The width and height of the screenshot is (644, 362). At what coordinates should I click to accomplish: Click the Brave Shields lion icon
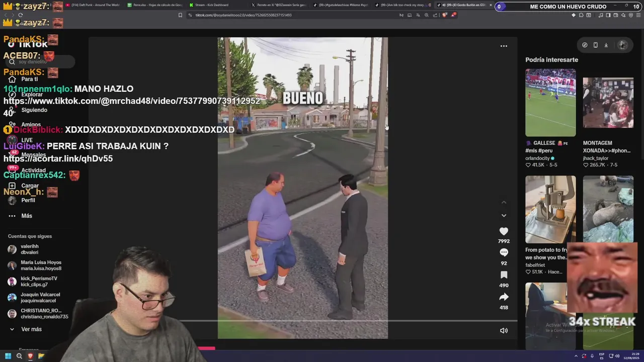pyautogui.click(x=444, y=15)
